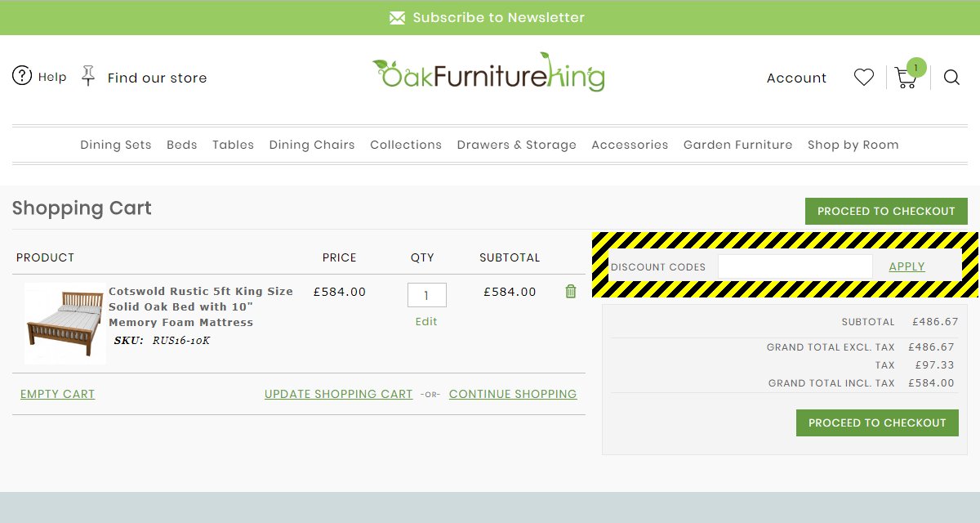The height and width of the screenshot is (523, 980).
Task: Open the Help link
Action: point(52,77)
